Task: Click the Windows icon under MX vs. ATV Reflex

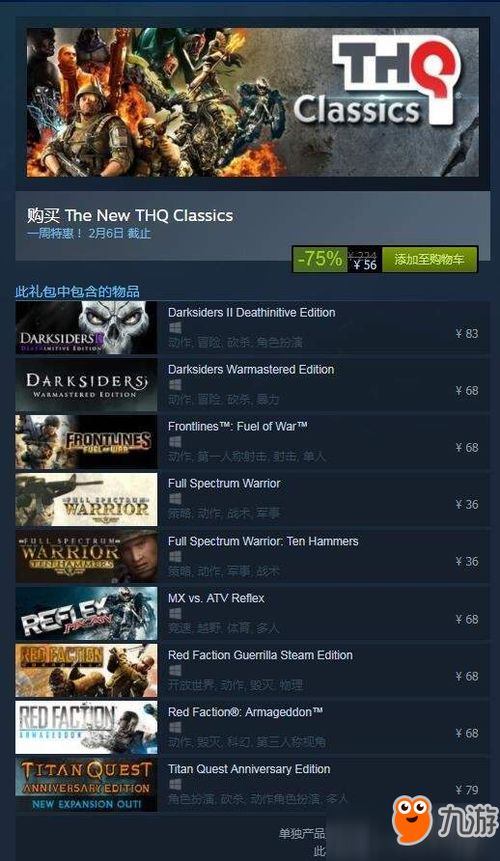Action: pos(175,613)
